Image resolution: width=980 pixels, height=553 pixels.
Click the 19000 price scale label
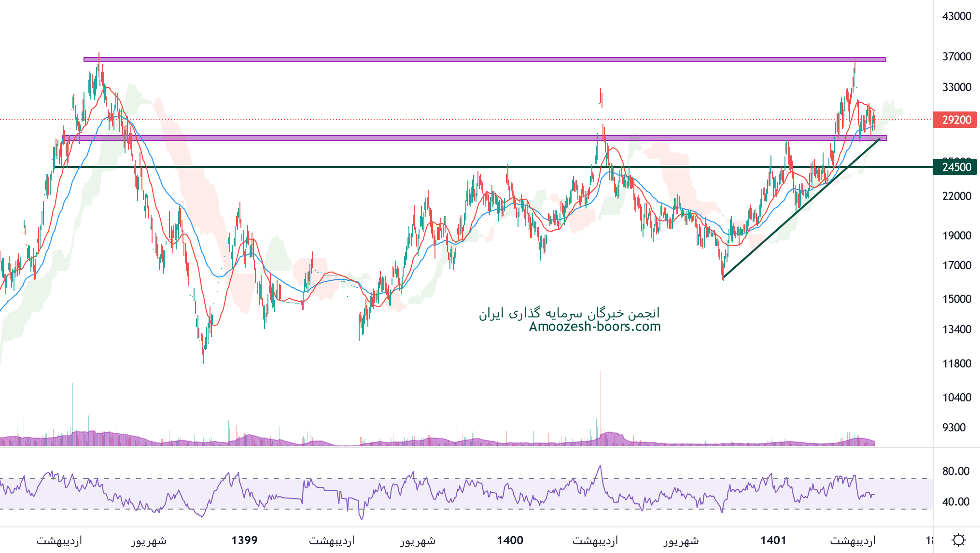click(956, 235)
